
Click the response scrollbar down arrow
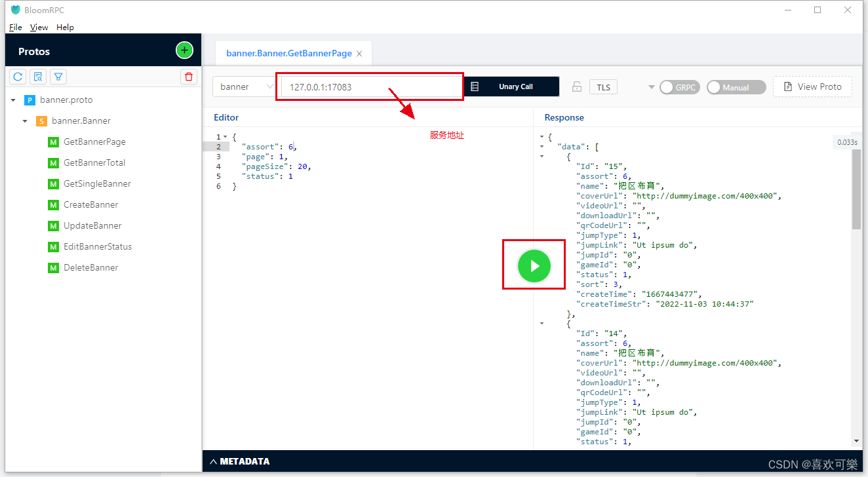click(x=856, y=442)
